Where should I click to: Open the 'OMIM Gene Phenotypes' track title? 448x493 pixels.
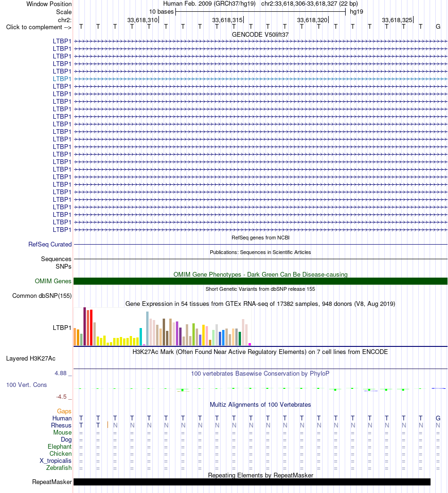[x=260, y=274]
